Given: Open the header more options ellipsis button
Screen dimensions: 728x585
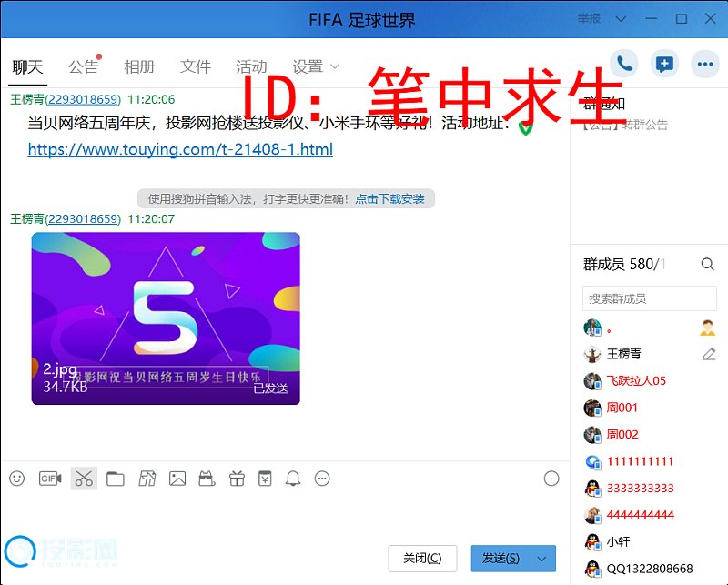Looking at the screenshot, I should click(705, 64).
